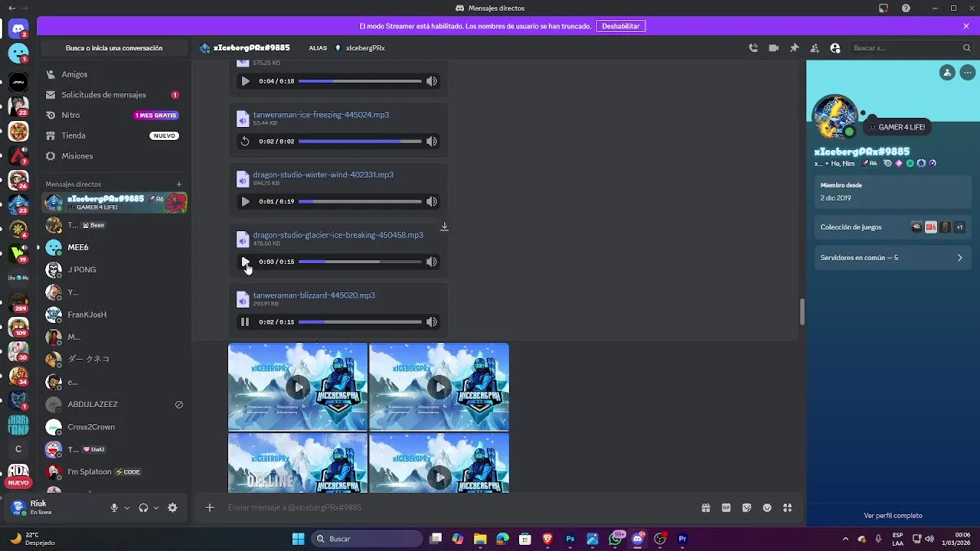
Task: Start a video call
Action: click(774, 48)
